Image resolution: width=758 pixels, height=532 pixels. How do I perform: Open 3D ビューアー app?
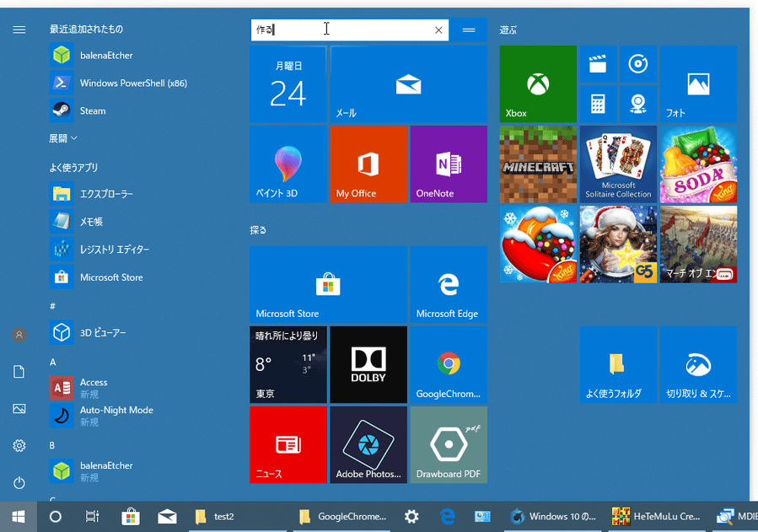point(89,332)
